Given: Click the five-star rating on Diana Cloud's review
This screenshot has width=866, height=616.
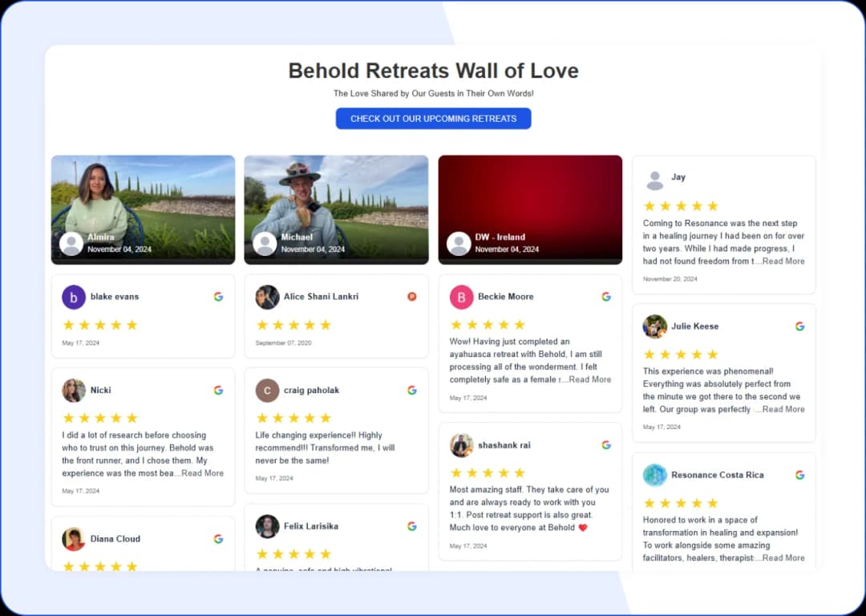Looking at the screenshot, I should [100, 566].
